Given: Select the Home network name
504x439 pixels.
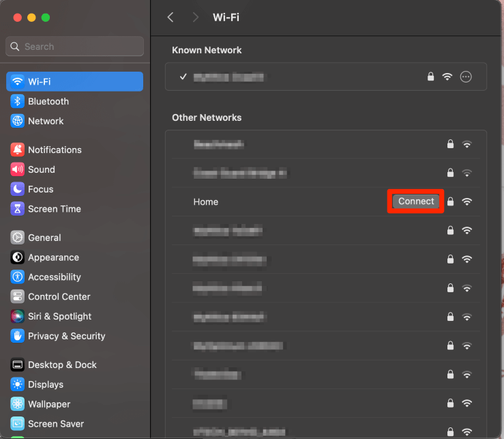Looking at the screenshot, I should 206,202.
